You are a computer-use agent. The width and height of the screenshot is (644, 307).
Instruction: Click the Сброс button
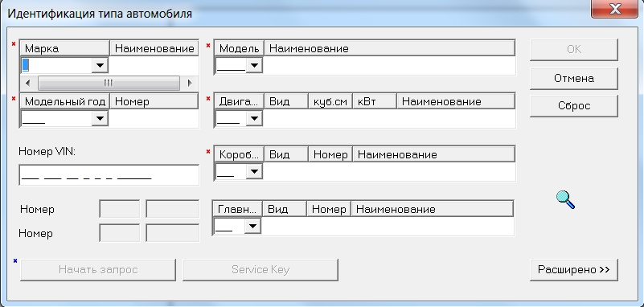click(574, 106)
